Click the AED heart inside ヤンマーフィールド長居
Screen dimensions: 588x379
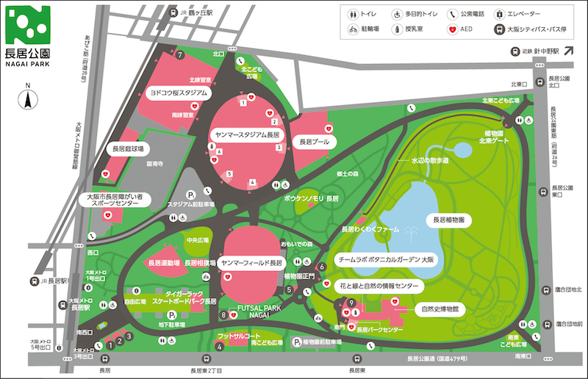[x=227, y=277]
